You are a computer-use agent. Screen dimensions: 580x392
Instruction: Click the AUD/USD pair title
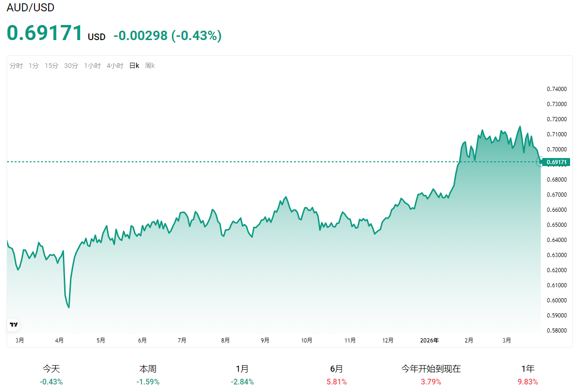coord(31,8)
